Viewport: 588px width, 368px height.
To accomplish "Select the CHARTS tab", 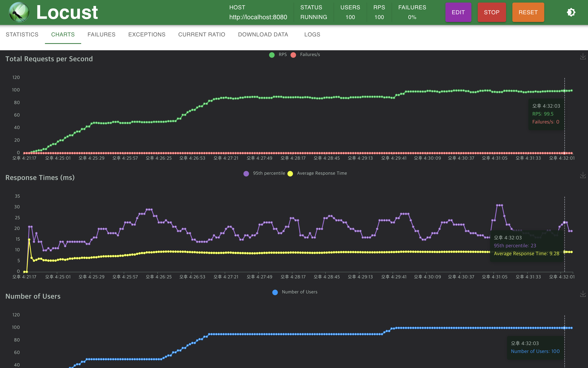I will point(63,35).
